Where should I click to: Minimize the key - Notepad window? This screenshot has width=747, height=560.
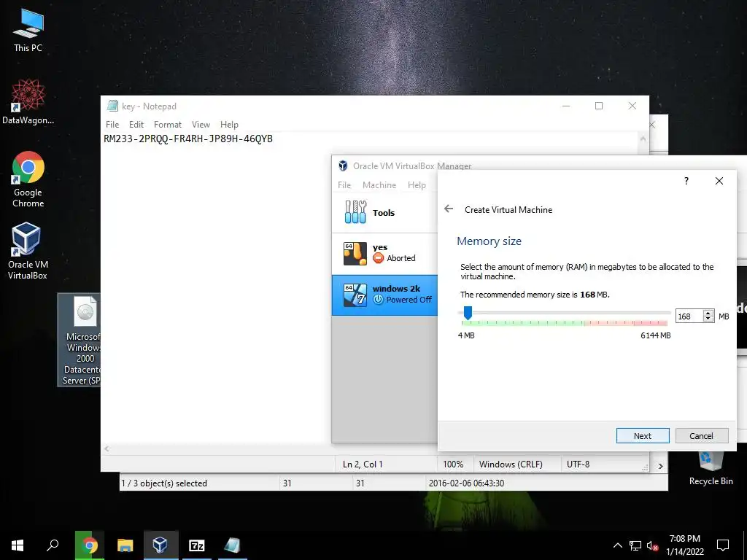[x=566, y=106]
